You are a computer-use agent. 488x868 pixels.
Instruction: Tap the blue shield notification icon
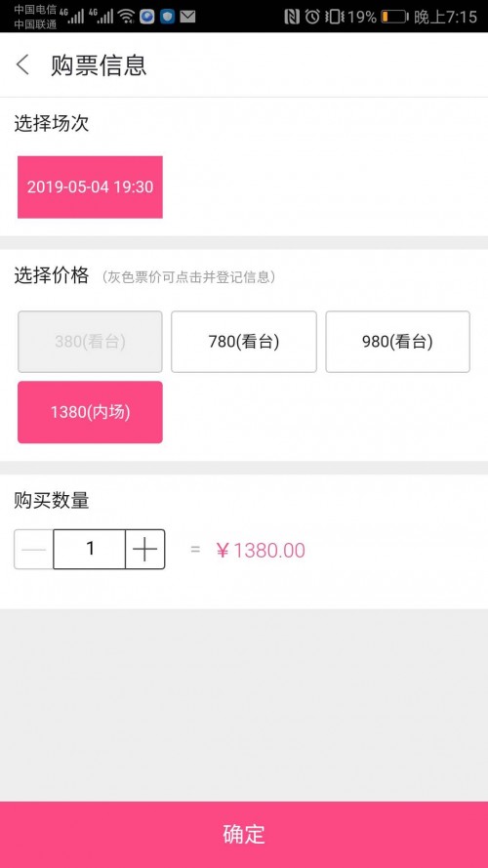click(x=167, y=17)
